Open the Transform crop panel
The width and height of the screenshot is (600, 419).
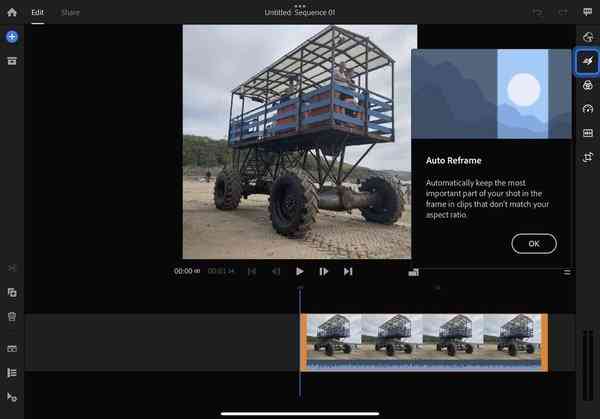click(587, 157)
